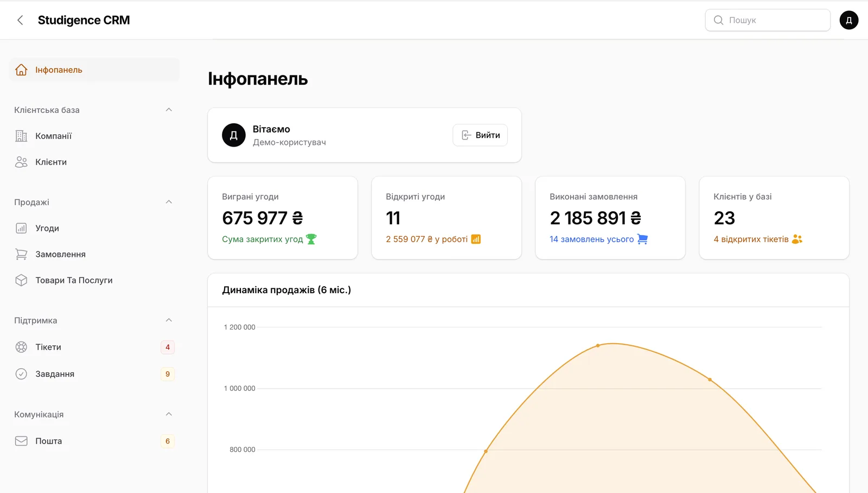Click the 2 185 891 ₴ value

tap(595, 218)
